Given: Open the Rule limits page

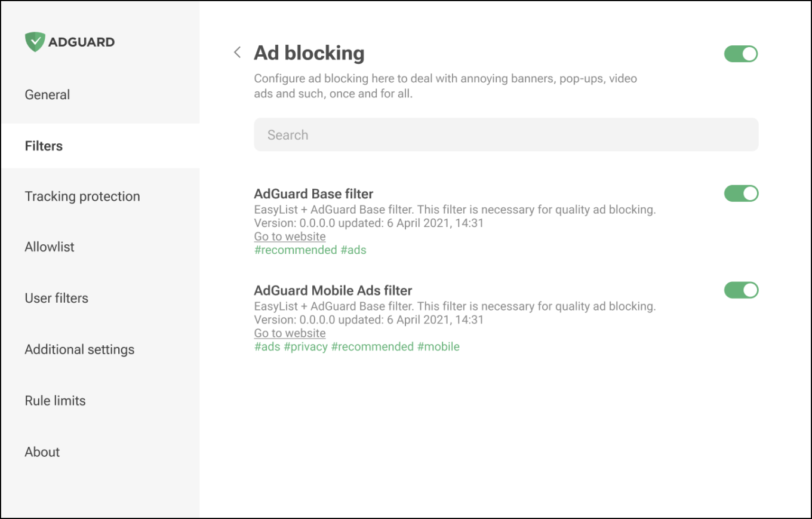Looking at the screenshot, I should (x=55, y=401).
